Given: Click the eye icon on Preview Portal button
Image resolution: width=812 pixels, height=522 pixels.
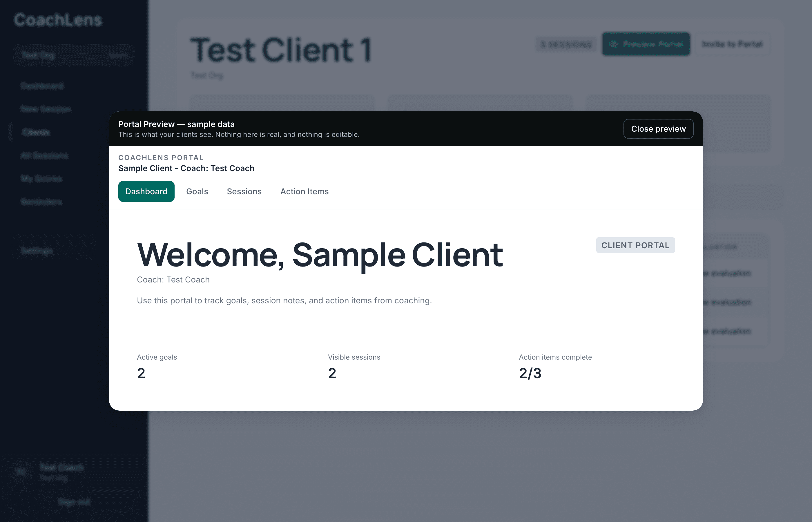Looking at the screenshot, I should click(614, 44).
